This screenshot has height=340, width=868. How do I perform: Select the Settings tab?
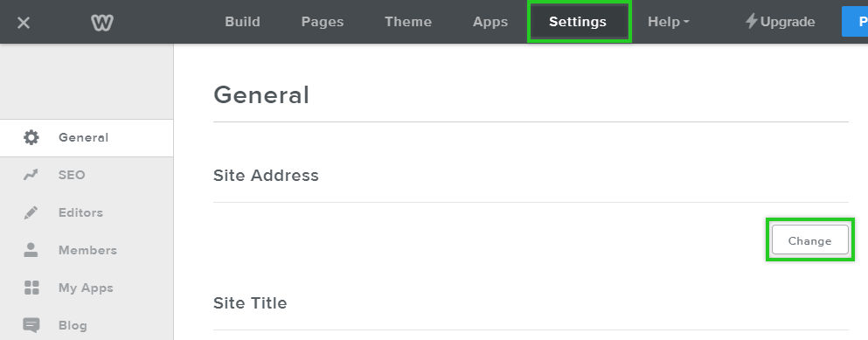(578, 22)
